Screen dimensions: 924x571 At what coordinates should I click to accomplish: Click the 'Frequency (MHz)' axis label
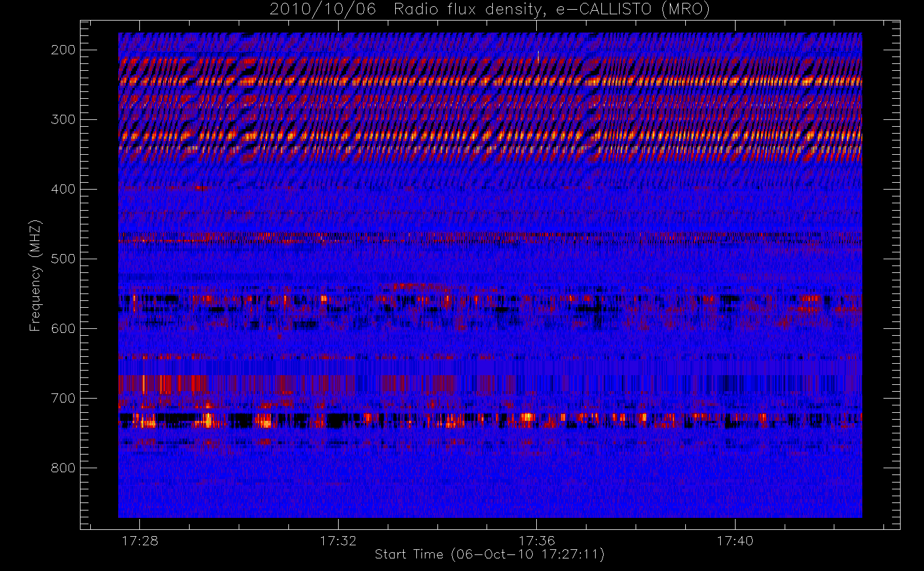coord(35,275)
